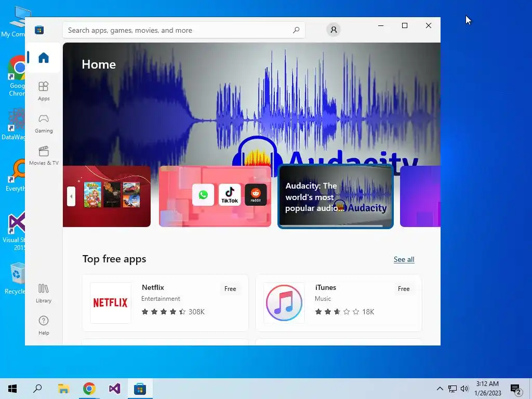Click Netflix star rating 308K
The width and height of the screenshot is (532, 399).
point(173,312)
